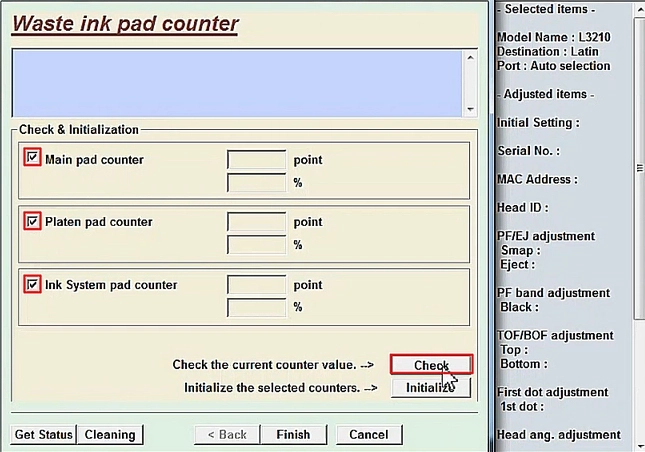Click the Platen pad counter percent field
This screenshot has width=645, height=452.
click(256, 245)
